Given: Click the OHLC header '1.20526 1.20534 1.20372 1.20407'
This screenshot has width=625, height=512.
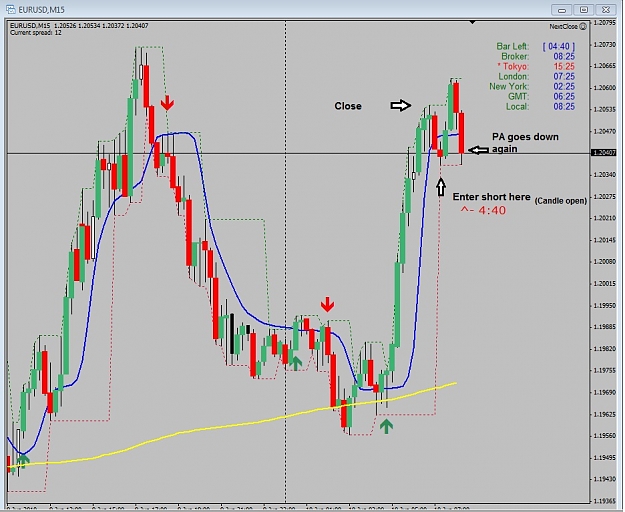Looking at the screenshot, I should click(100, 26).
